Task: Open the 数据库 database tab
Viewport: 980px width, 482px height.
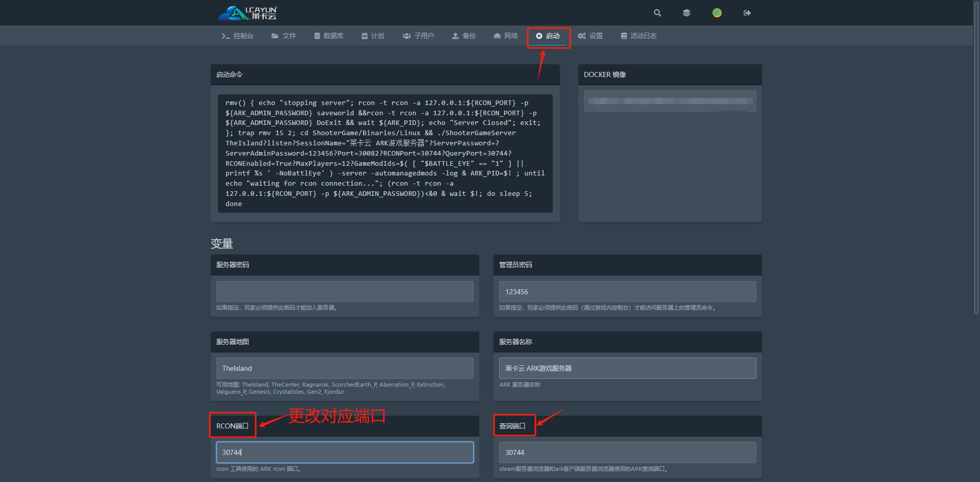Action: (329, 36)
